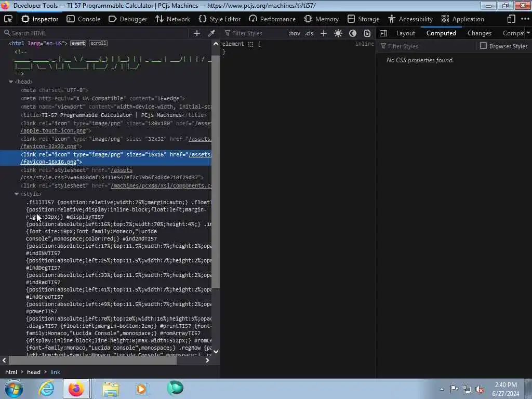Screen dimensions: 532x399
Task: Switch to the Layout side tab
Action: [x=405, y=33]
